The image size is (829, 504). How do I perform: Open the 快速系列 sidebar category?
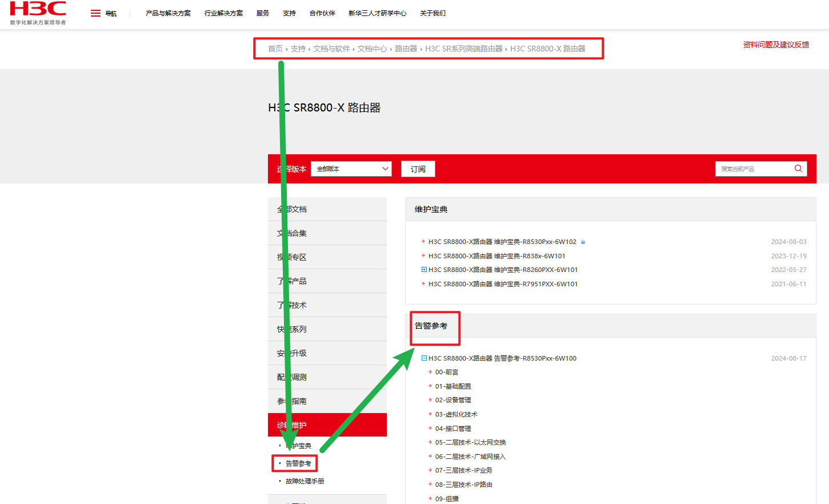[327, 329]
